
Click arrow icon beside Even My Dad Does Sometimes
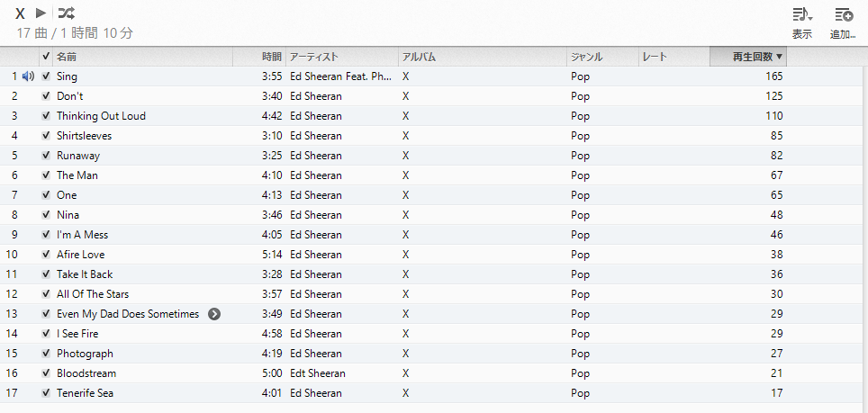point(214,314)
